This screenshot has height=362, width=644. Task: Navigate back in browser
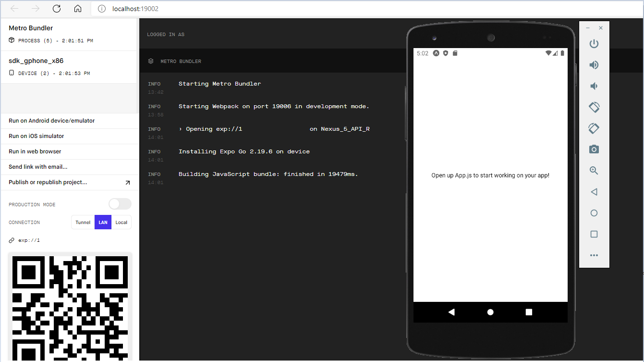[x=14, y=9]
